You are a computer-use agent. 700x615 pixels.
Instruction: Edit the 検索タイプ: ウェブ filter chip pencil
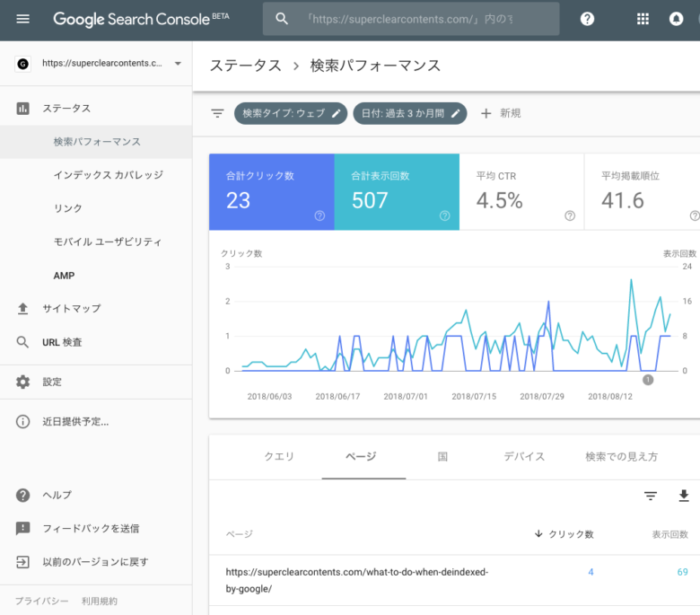pos(337,113)
